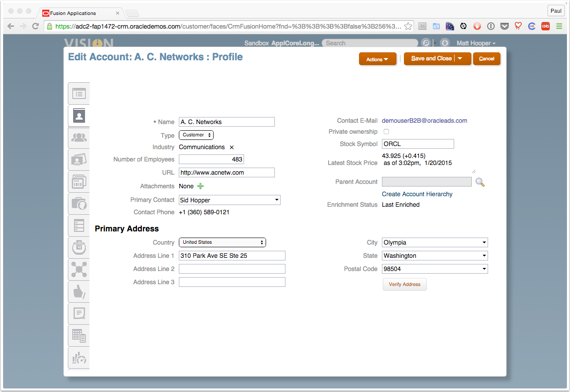This screenshot has width=570, height=392.
Task: Click the bleeding heart extension icon
Action: tap(518, 26)
